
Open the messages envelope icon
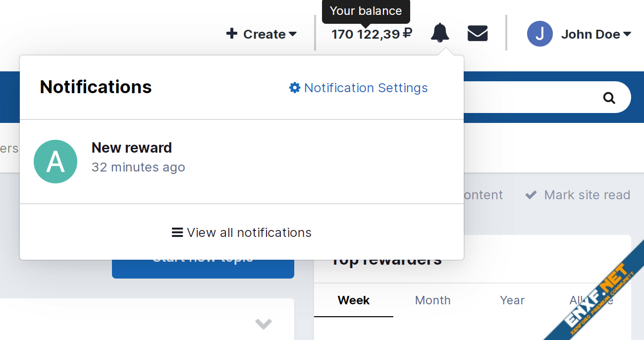coord(478,34)
